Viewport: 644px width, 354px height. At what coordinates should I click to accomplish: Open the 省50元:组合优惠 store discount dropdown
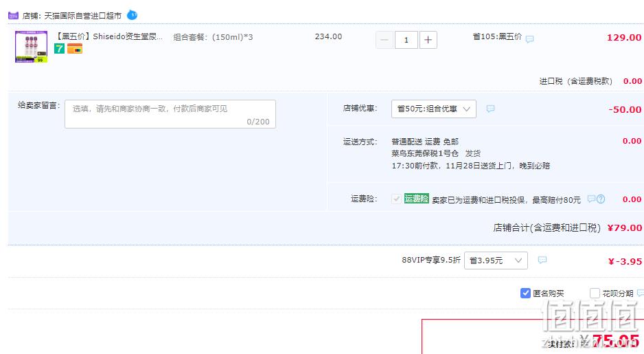pos(434,109)
